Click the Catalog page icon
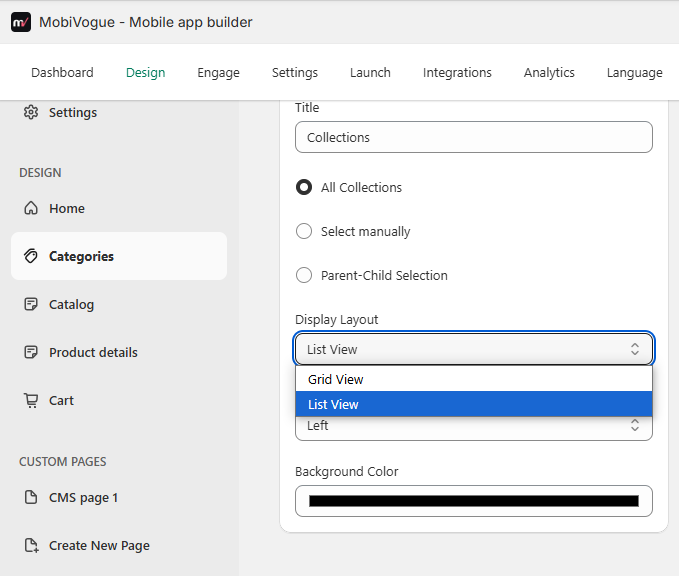 31,304
